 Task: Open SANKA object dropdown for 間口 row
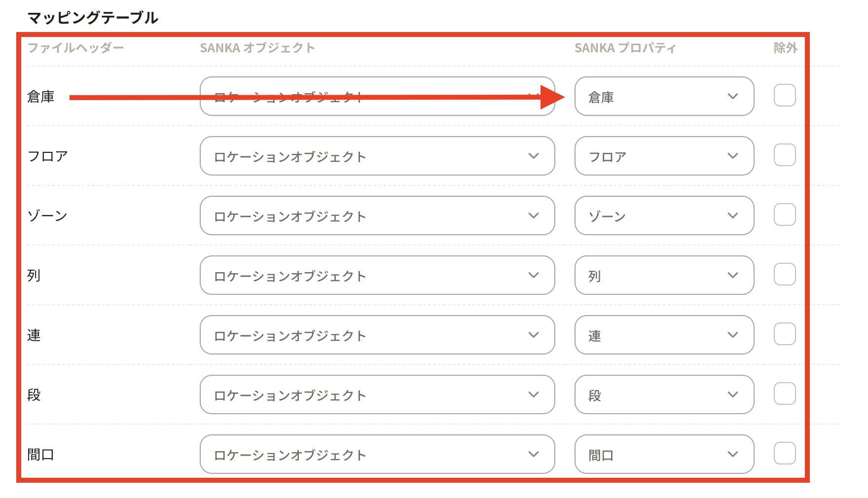pyautogui.click(x=377, y=455)
